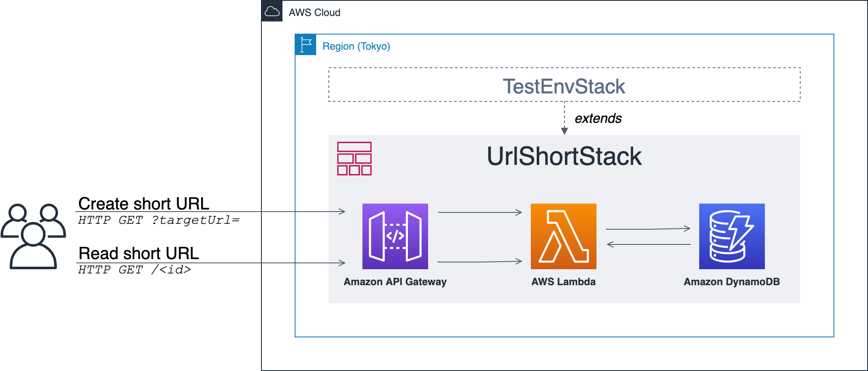This screenshot has width=868, height=371.
Task: Click the users group icon
Action: (33, 236)
